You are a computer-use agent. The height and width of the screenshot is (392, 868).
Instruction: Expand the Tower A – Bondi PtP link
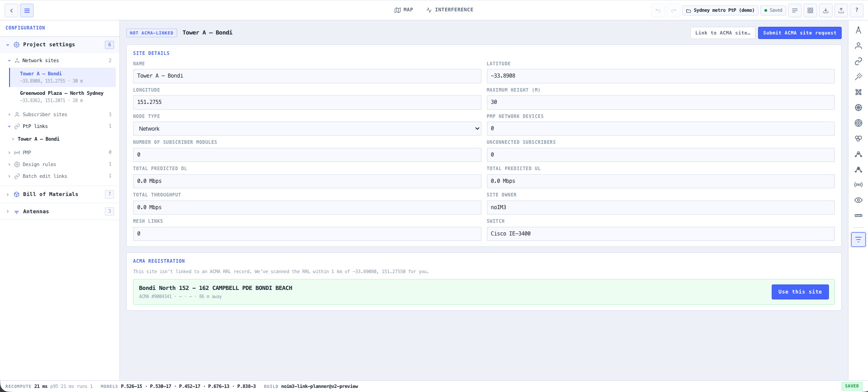tap(13, 139)
